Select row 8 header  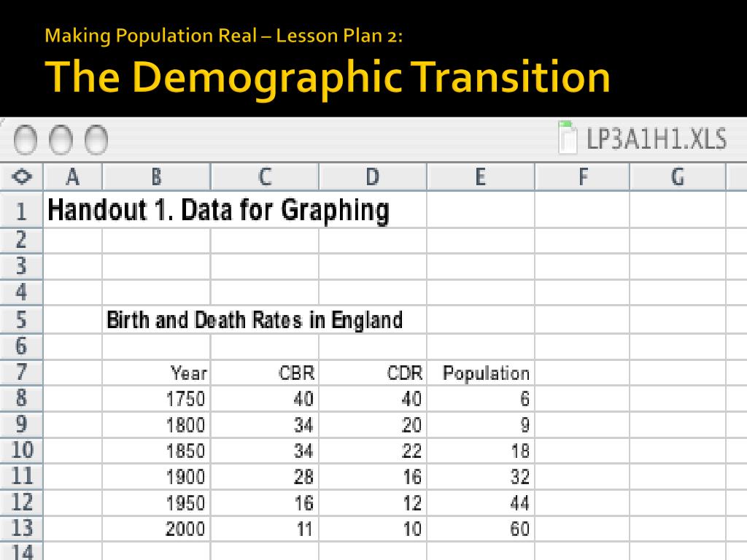(21, 398)
